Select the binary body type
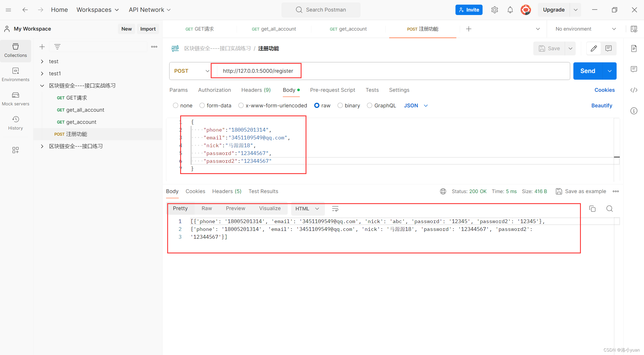The height and width of the screenshot is (355, 644). [x=340, y=106]
